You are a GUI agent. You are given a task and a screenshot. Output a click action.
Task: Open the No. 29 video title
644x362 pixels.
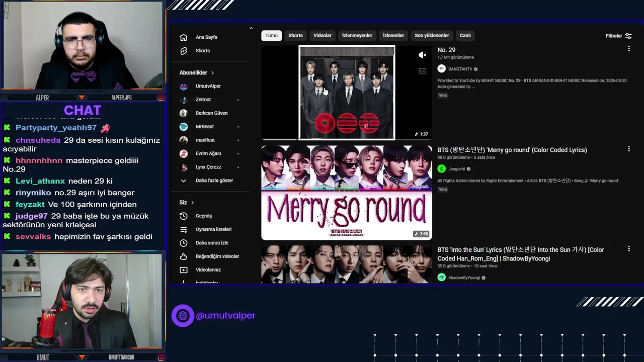click(446, 50)
